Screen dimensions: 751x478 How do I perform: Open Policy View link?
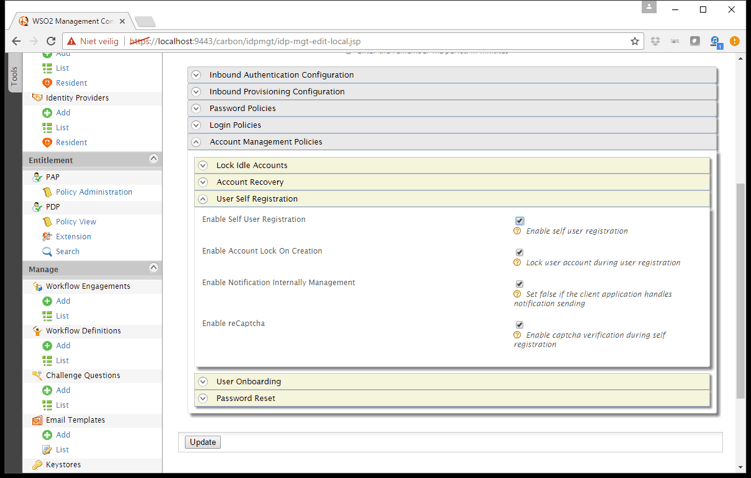(x=76, y=222)
